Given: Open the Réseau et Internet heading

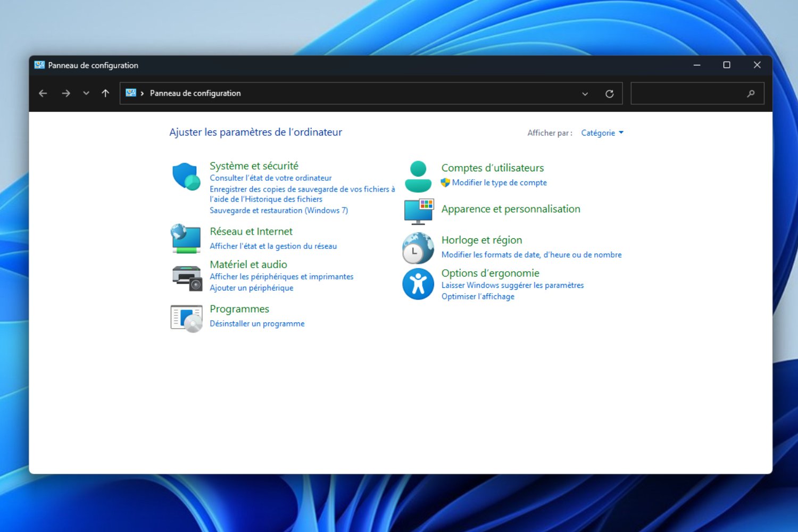Looking at the screenshot, I should [251, 231].
